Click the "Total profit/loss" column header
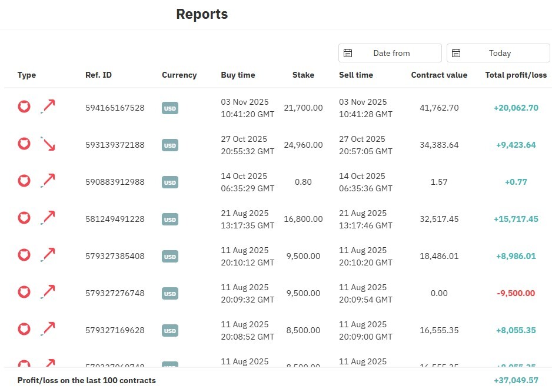 pos(516,75)
